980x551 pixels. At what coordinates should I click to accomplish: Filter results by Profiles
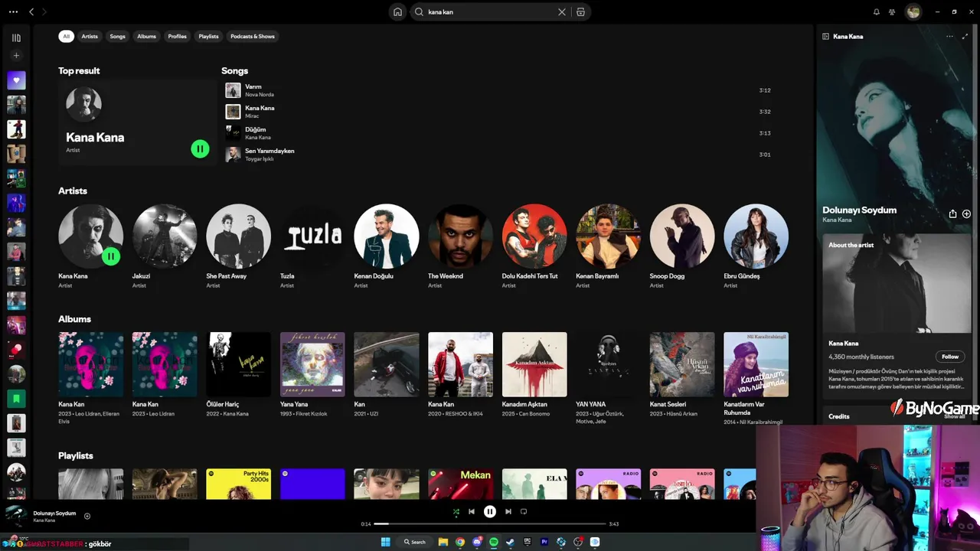(178, 36)
